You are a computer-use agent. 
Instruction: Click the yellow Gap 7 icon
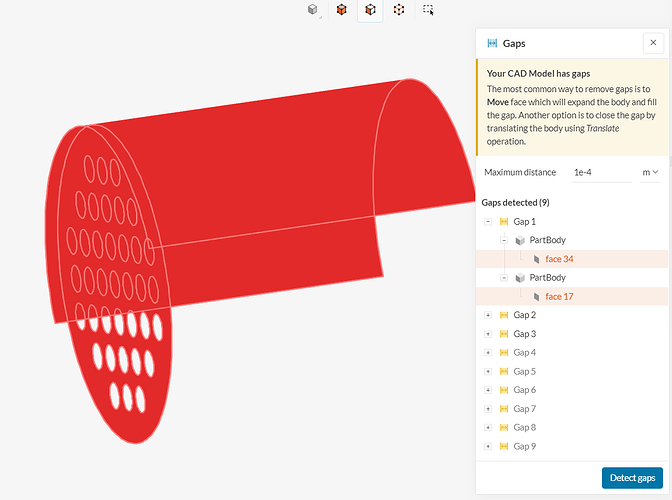click(504, 409)
